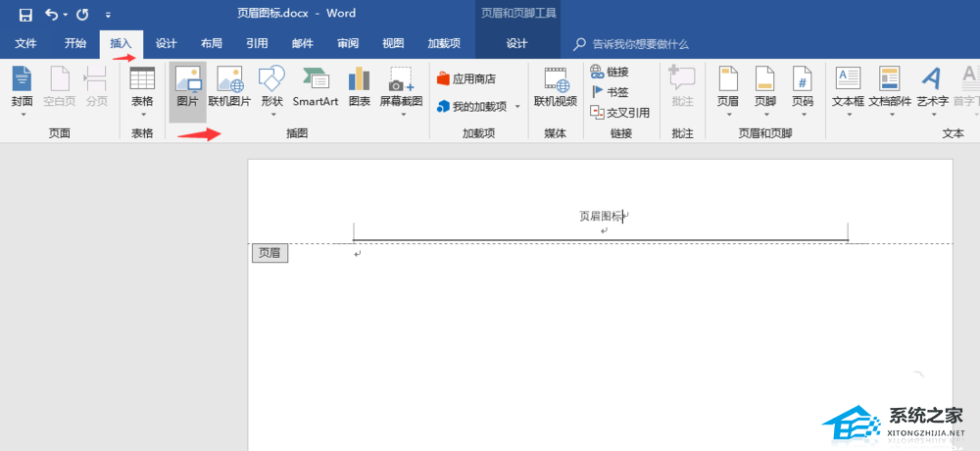Open the 页眉 header gallery

(x=729, y=86)
